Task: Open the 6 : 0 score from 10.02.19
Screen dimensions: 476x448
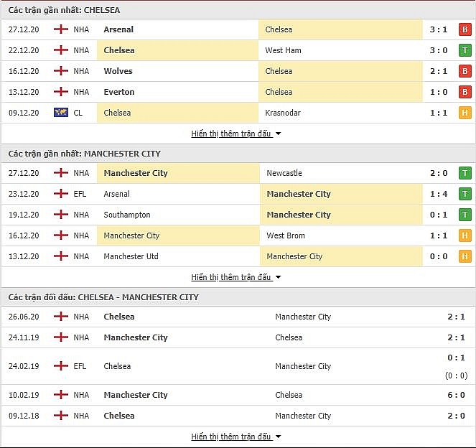Action: coord(455,395)
